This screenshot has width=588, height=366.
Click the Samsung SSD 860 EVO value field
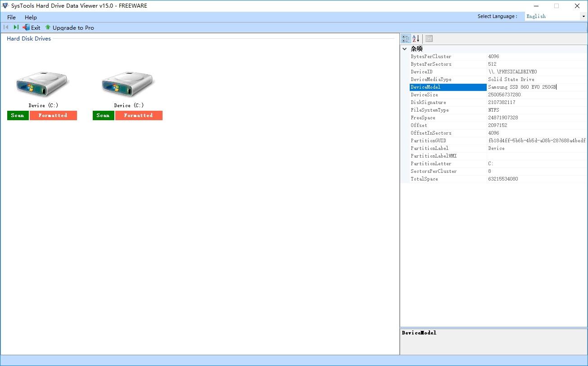click(537, 87)
